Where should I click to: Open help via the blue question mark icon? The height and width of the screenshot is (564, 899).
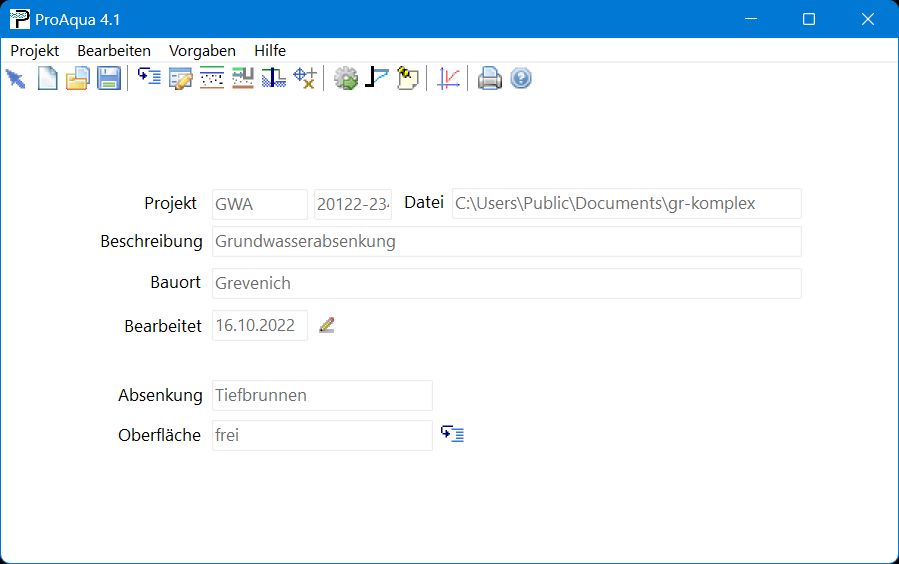[x=520, y=79]
